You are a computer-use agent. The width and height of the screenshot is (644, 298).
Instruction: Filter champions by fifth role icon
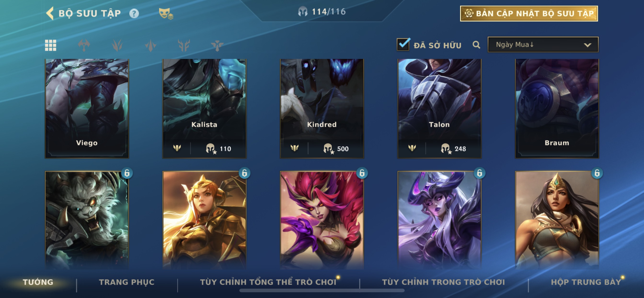217,45
